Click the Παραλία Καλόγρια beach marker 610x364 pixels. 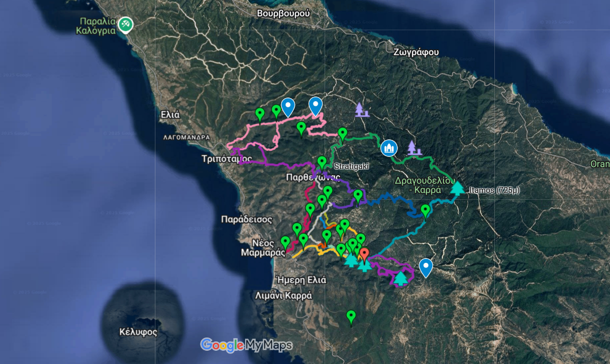point(125,24)
